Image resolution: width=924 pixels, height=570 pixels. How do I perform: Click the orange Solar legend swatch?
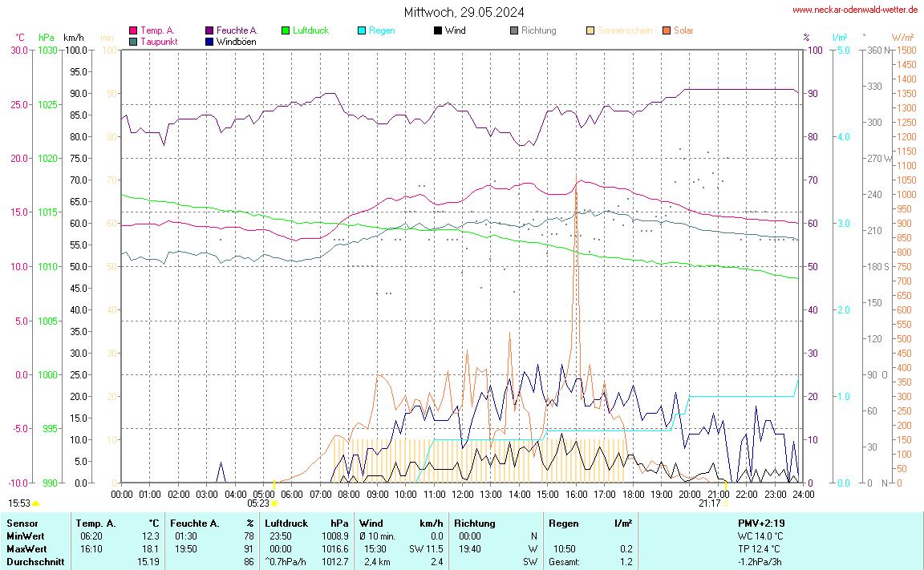[x=667, y=30]
